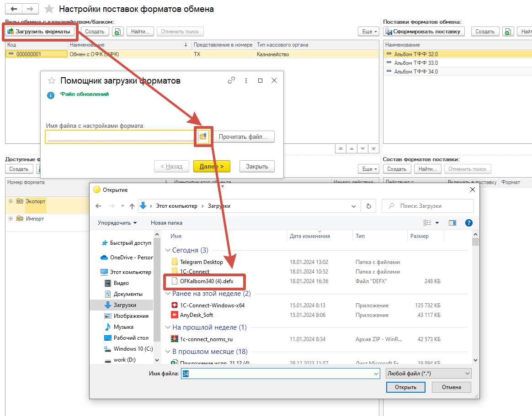Open file type filter Любой файл (*.*)
The width and height of the screenshot is (532, 416).
tap(428, 373)
